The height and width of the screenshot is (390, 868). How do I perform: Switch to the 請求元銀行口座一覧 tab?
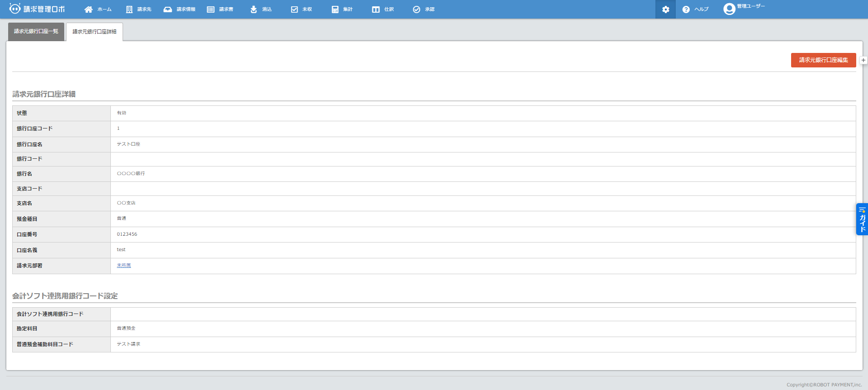[x=36, y=32]
